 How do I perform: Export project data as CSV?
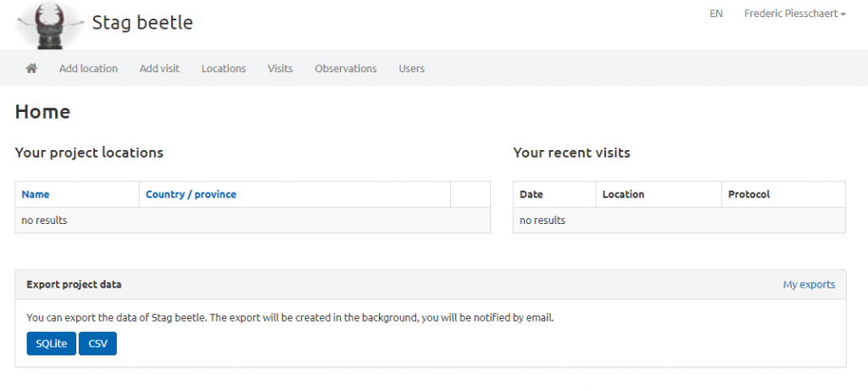[98, 344]
